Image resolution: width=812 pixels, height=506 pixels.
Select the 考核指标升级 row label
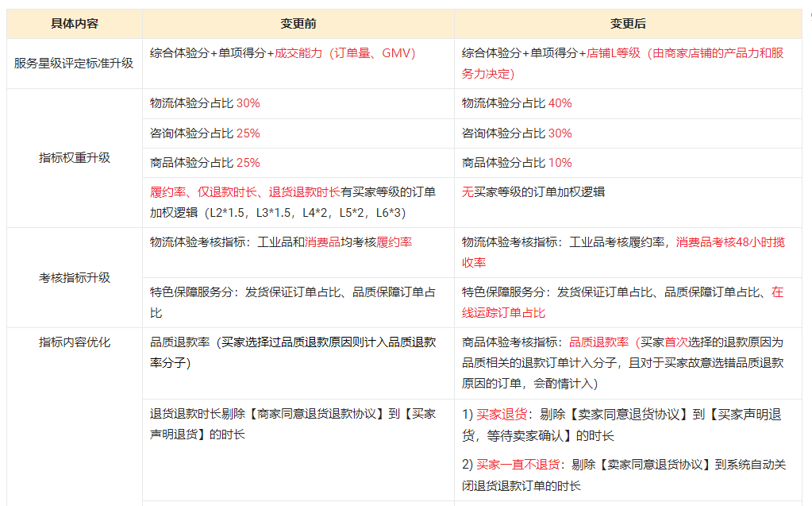point(75,277)
